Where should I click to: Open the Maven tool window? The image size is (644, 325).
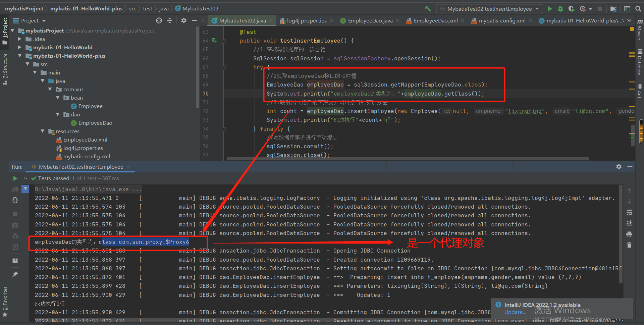pyautogui.click(x=639, y=30)
